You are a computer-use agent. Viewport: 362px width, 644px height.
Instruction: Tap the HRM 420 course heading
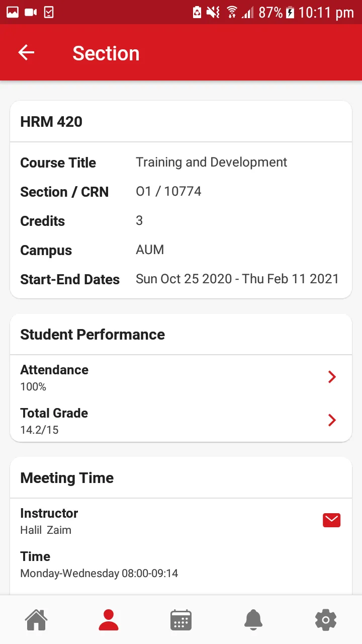[51, 122]
